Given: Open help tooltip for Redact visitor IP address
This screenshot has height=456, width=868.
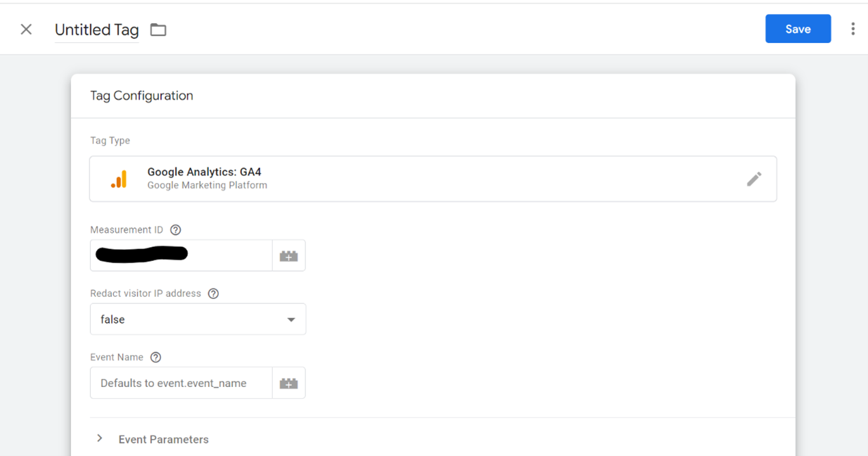Looking at the screenshot, I should tap(213, 293).
